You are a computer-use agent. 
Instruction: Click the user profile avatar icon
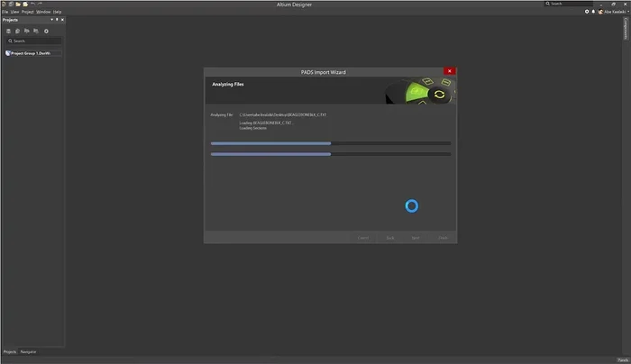601,12
